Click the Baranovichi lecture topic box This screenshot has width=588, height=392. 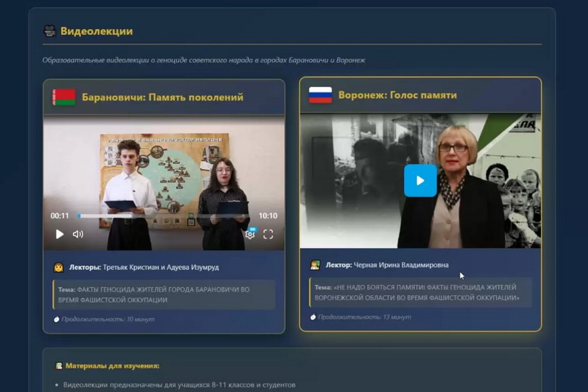coord(164,294)
